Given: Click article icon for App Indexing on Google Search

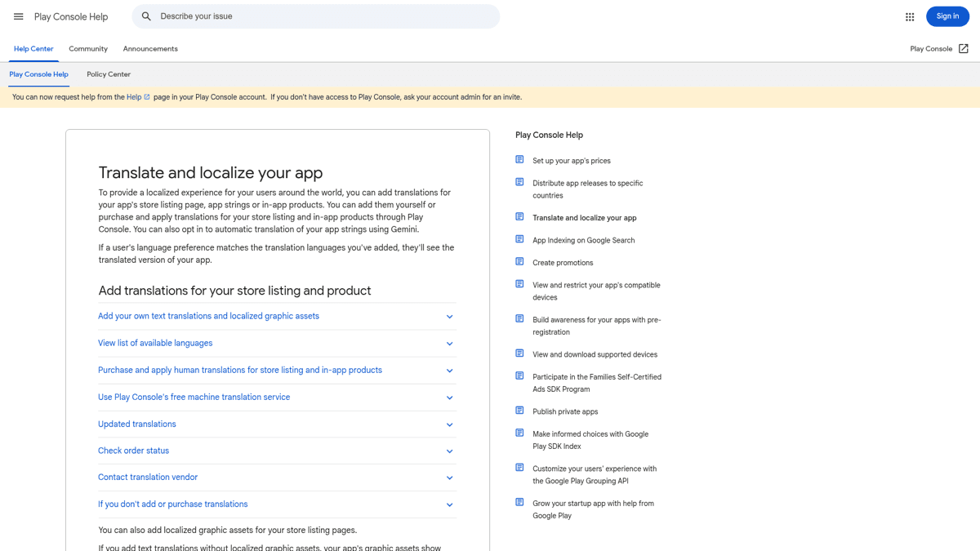Looking at the screenshot, I should [x=519, y=239].
